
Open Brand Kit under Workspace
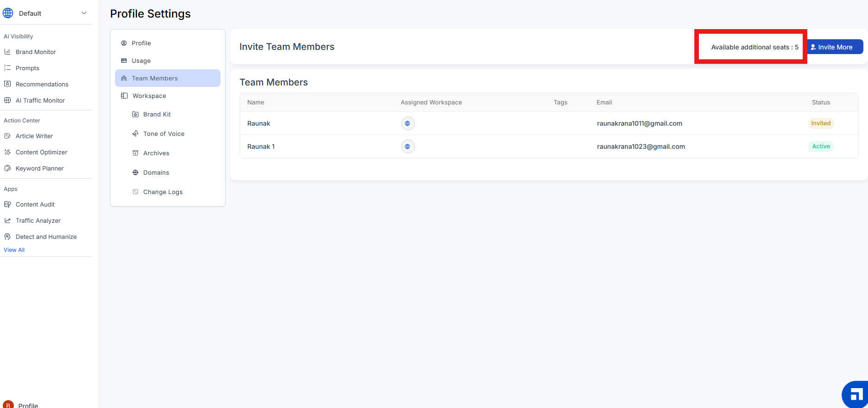pos(157,114)
